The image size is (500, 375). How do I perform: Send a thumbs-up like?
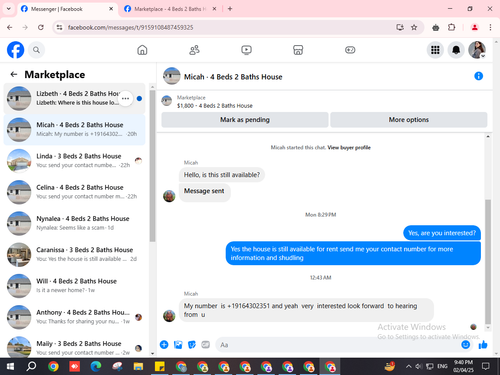tap(483, 345)
